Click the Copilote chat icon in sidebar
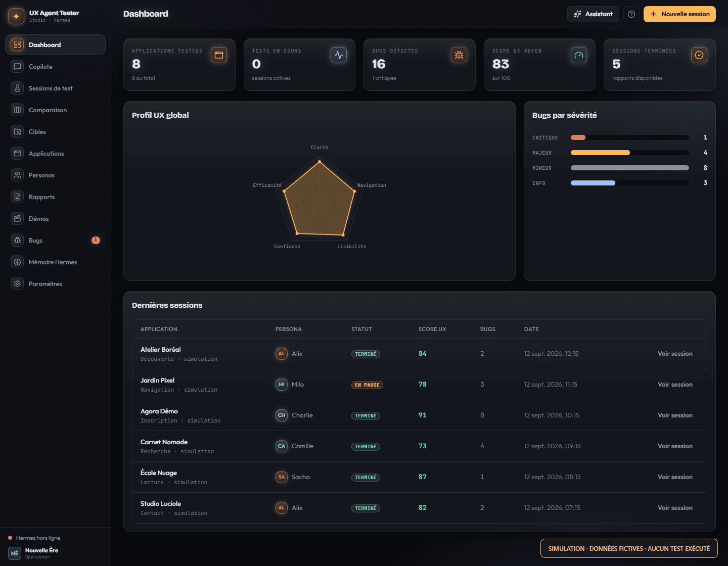The width and height of the screenshot is (728, 566). coord(17,66)
